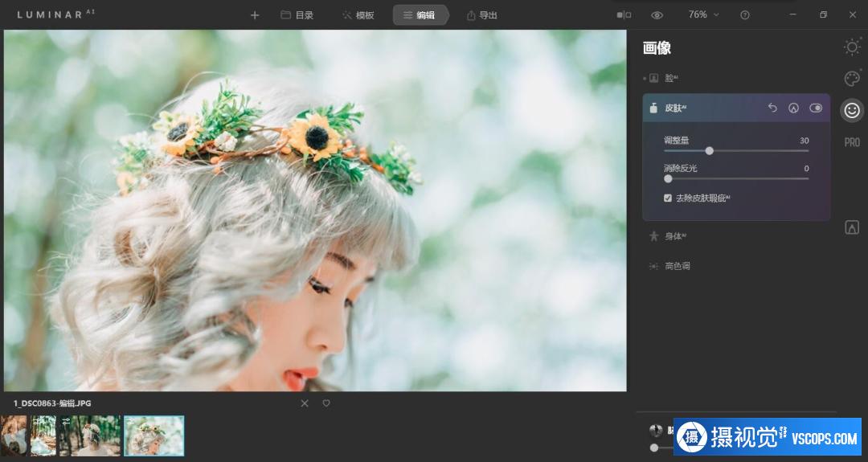868x462 pixels.
Task: Open the 目录 catalog tab
Action: [x=297, y=15]
